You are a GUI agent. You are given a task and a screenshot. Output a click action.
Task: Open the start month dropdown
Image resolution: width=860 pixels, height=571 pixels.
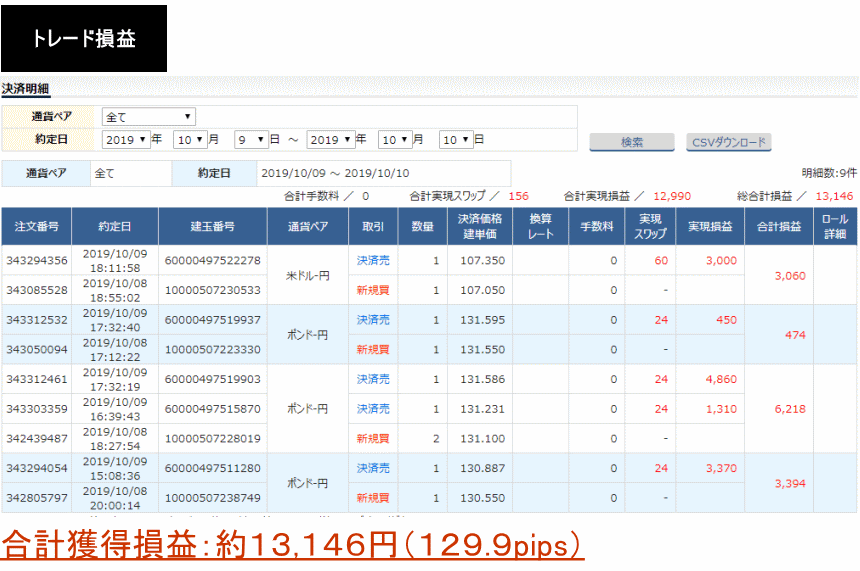190,140
